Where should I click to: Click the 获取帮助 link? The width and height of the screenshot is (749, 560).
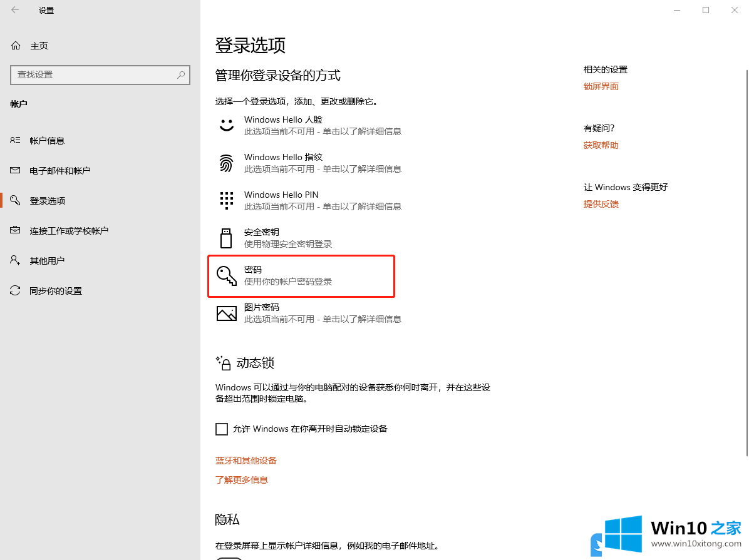coord(601,145)
